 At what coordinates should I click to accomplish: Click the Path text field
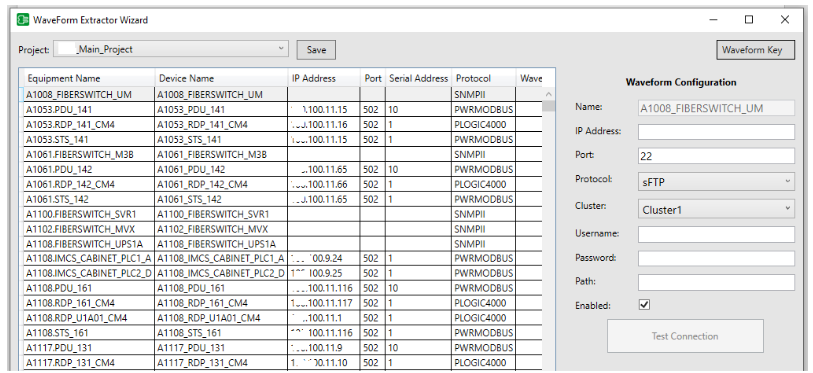point(716,282)
